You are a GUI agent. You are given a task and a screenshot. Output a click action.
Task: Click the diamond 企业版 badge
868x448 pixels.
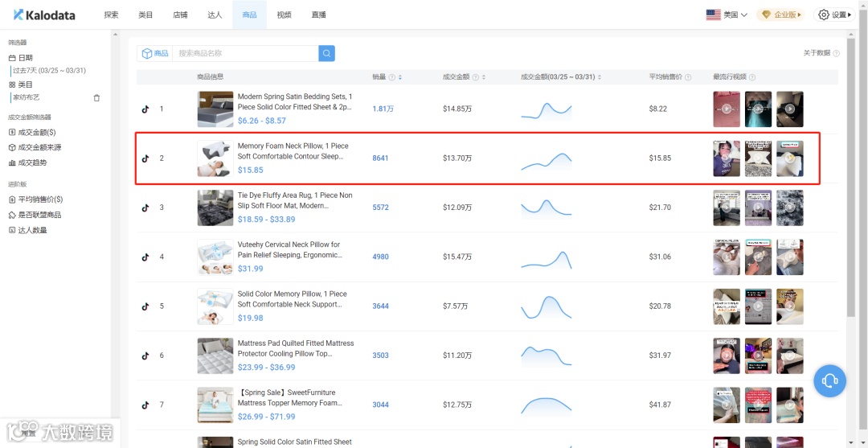(780, 15)
